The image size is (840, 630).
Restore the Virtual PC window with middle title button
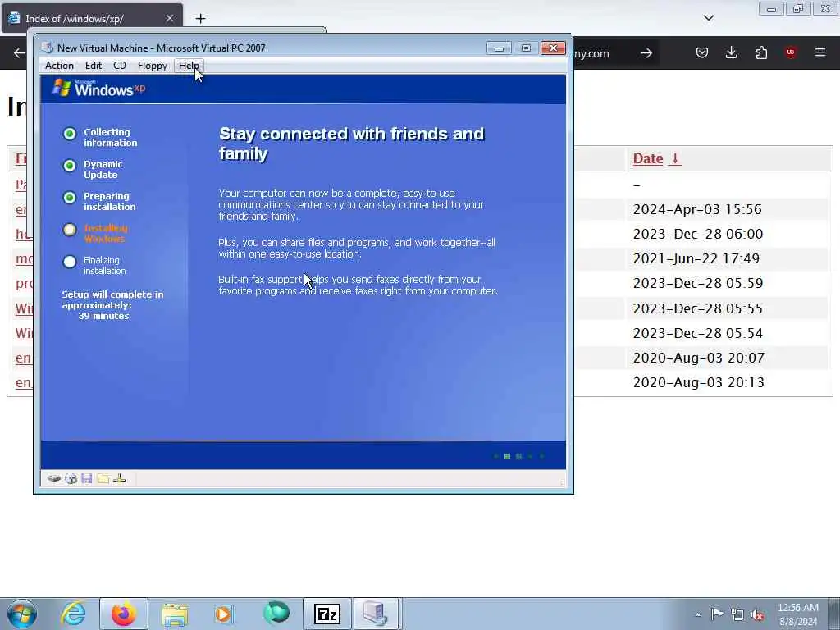coord(526,48)
